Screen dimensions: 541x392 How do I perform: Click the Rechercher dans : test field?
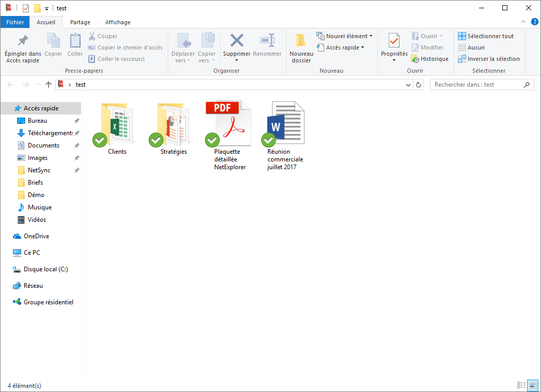pyautogui.click(x=482, y=85)
